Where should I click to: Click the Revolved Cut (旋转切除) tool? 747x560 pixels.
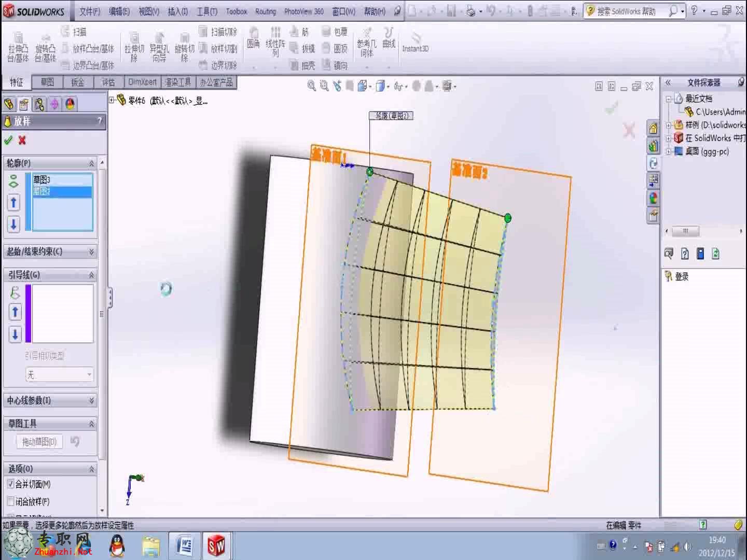tap(184, 48)
